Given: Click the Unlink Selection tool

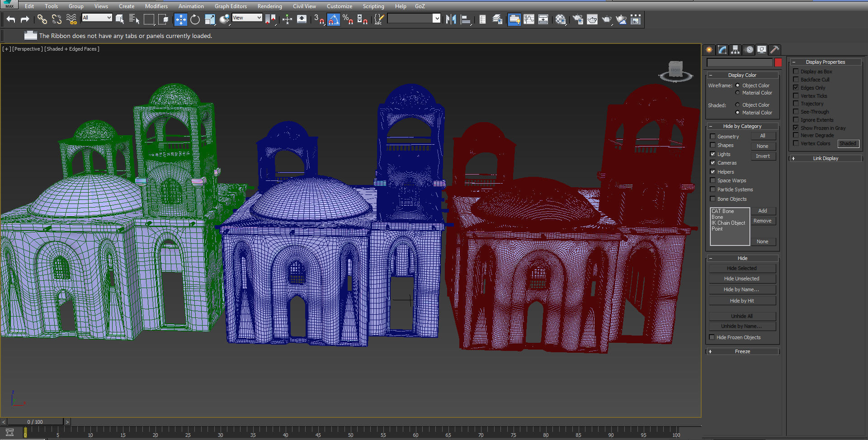Looking at the screenshot, I should tap(57, 19).
